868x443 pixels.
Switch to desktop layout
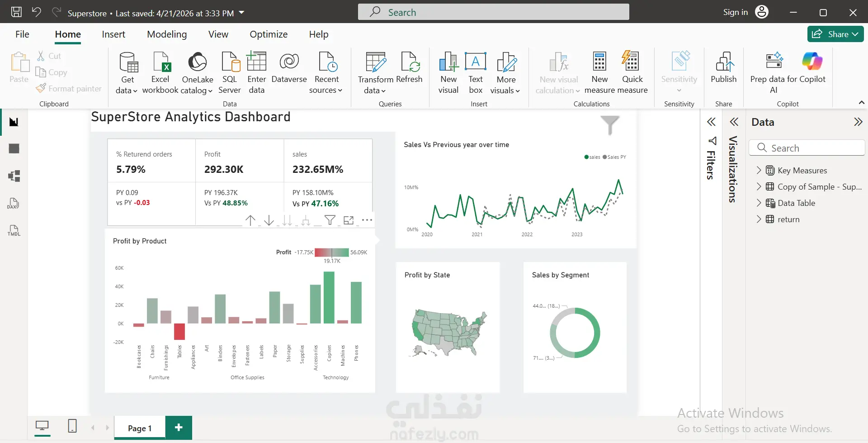42,426
